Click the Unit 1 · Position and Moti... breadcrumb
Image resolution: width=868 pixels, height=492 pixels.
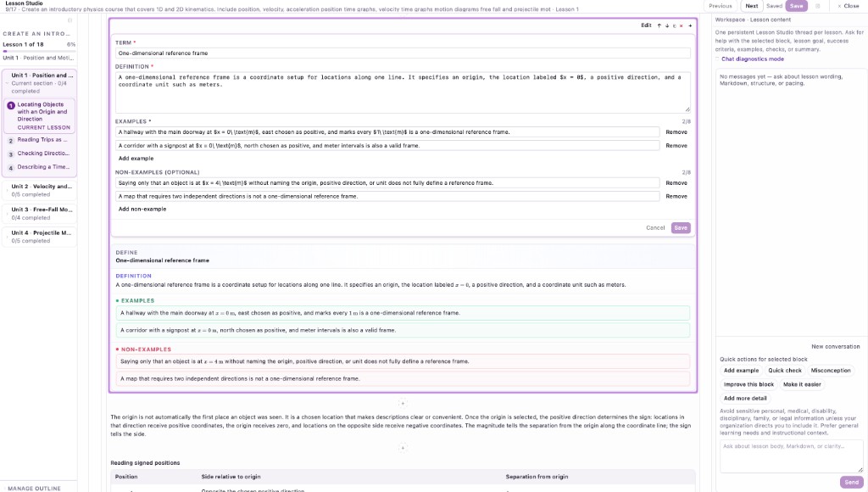(39, 58)
